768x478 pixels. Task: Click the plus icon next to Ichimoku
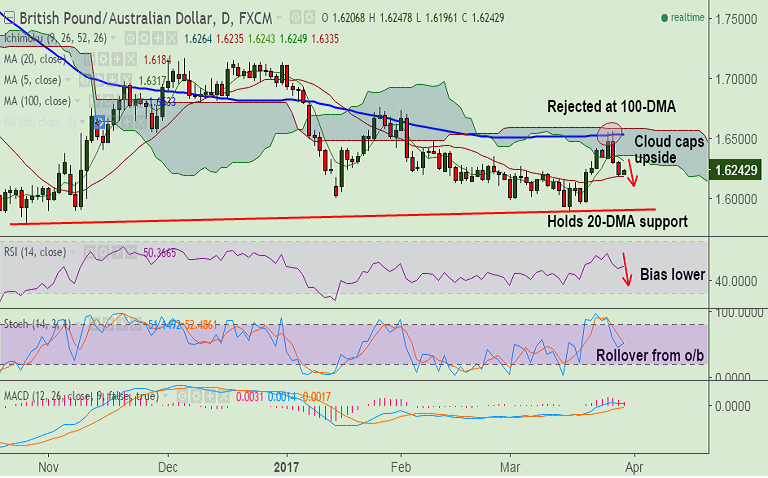157,38
